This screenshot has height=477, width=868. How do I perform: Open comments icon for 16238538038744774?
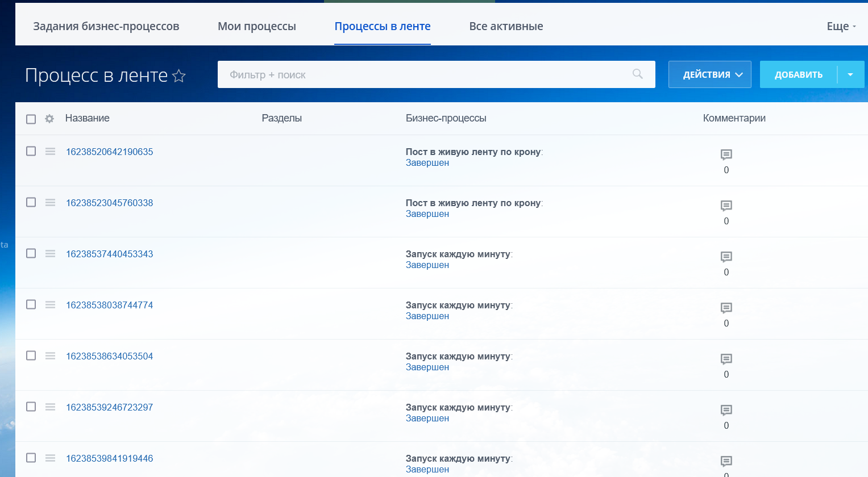tap(726, 308)
